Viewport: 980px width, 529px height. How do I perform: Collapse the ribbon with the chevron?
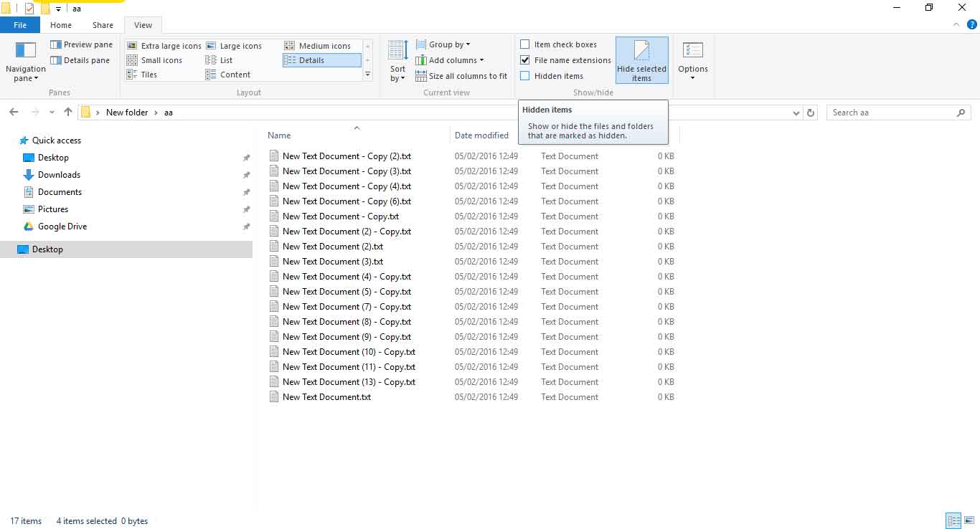point(955,25)
